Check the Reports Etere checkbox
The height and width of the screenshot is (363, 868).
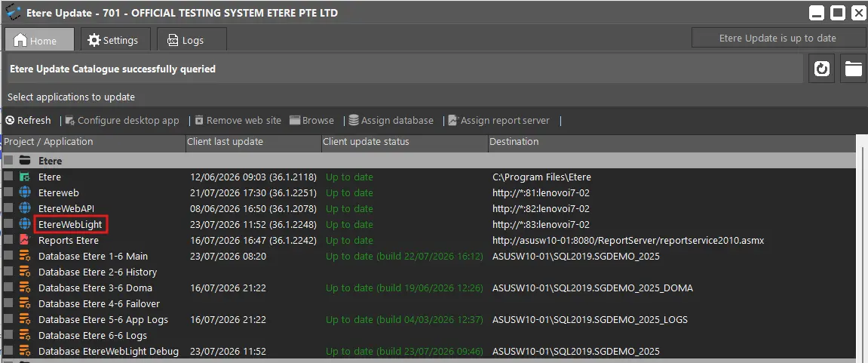click(x=8, y=240)
